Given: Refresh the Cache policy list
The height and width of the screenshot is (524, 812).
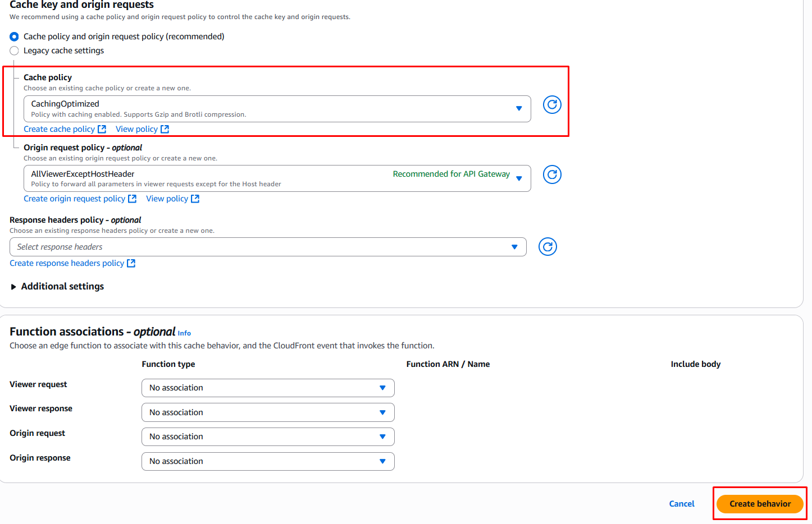Looking at the screenshot, I should tap(552, 105).
